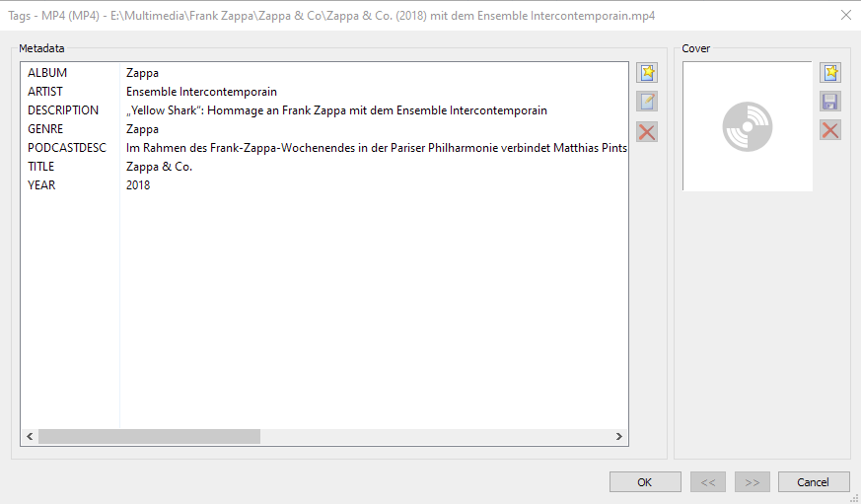Select the GENRE tag row
Image resolution: width=861 pixels, height=504 pixels.
324,128
